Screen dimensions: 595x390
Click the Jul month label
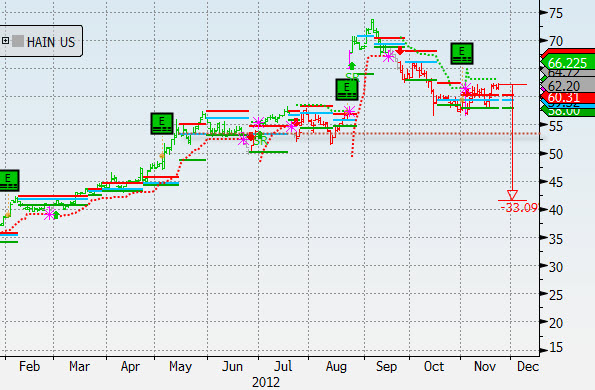[283, 366]
